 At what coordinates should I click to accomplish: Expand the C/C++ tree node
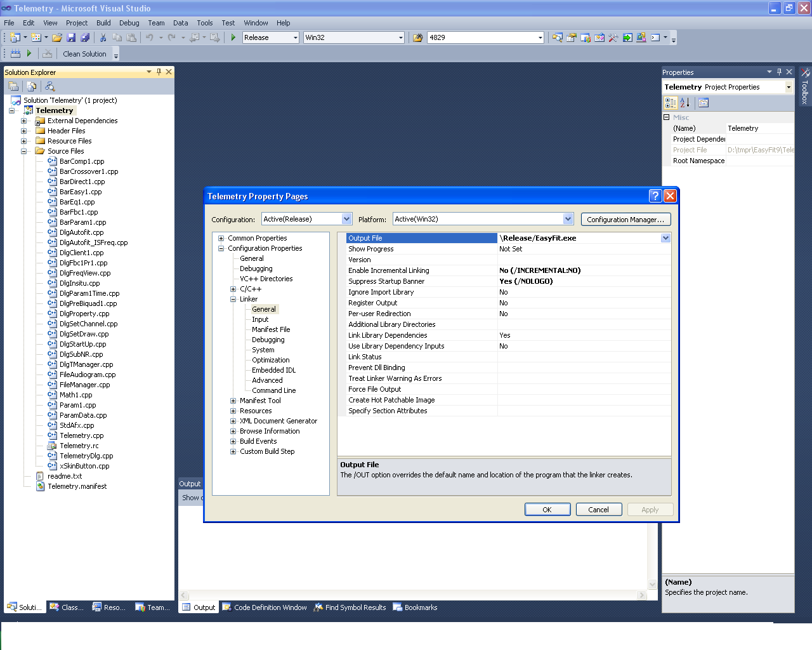point(233,289)
